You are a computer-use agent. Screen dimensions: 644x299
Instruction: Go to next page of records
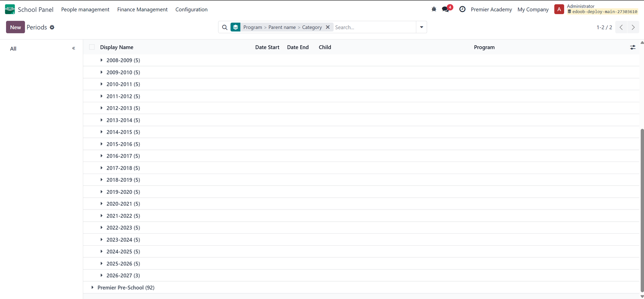633,27
